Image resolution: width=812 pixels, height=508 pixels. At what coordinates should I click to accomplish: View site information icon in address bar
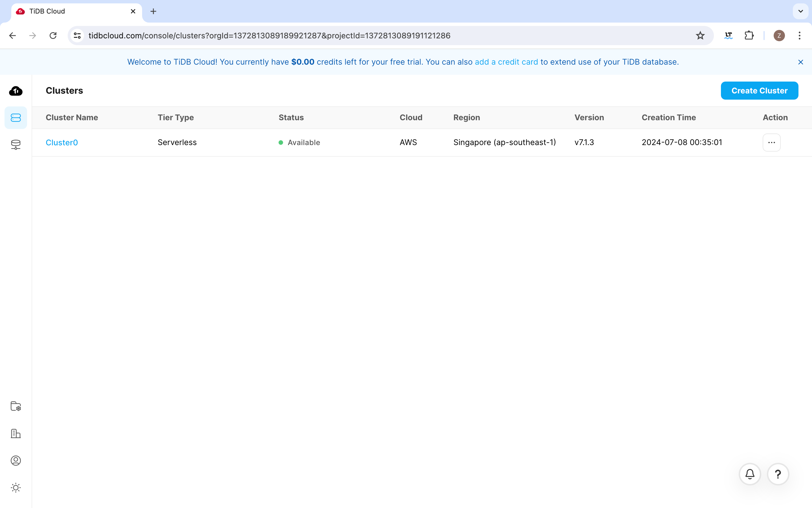[x=77, y=36]
